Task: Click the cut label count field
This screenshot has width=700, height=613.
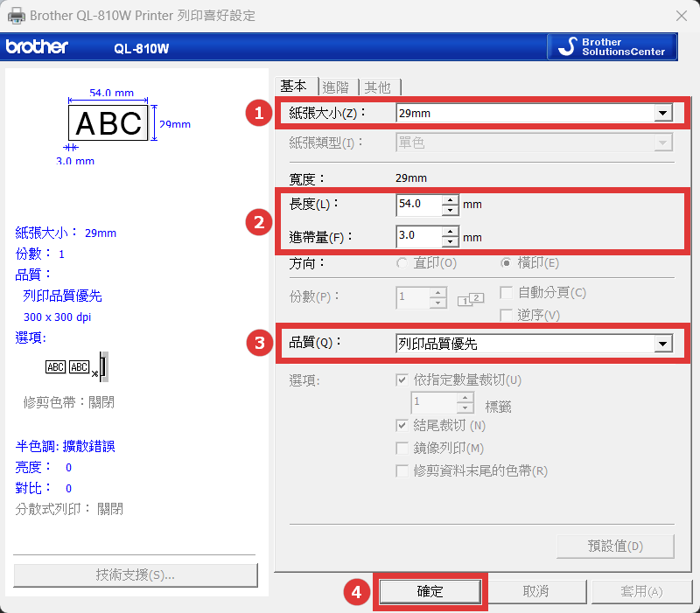Action: point(434,402)
